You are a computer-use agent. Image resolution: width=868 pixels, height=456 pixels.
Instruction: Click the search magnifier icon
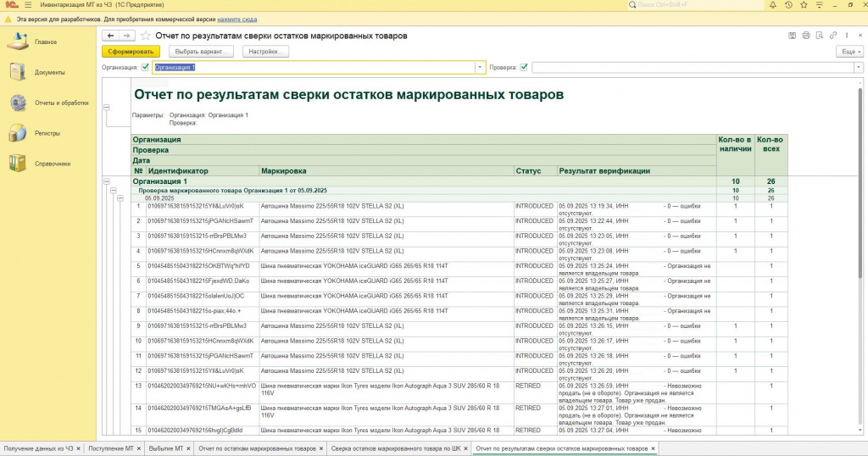tap(632, 5)
